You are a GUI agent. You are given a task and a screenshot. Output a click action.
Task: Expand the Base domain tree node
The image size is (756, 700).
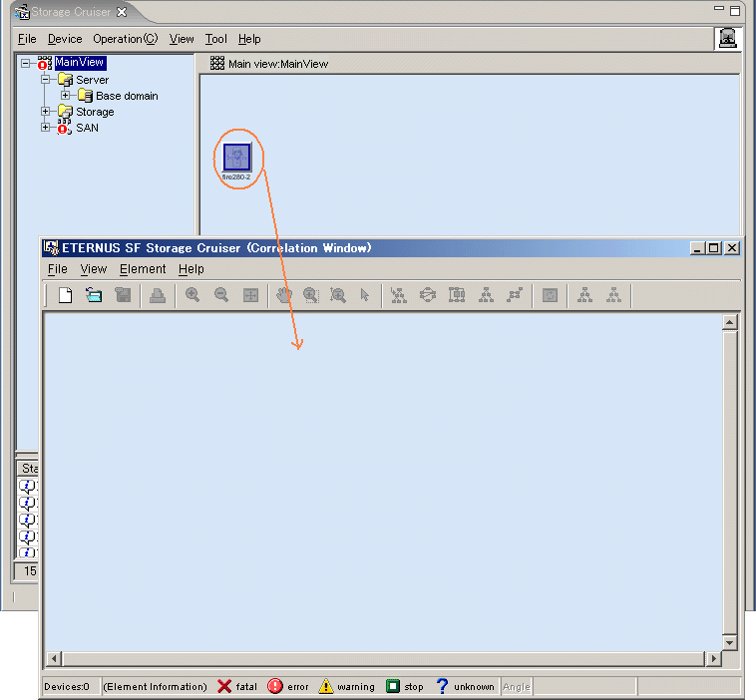tap(66, 96)
